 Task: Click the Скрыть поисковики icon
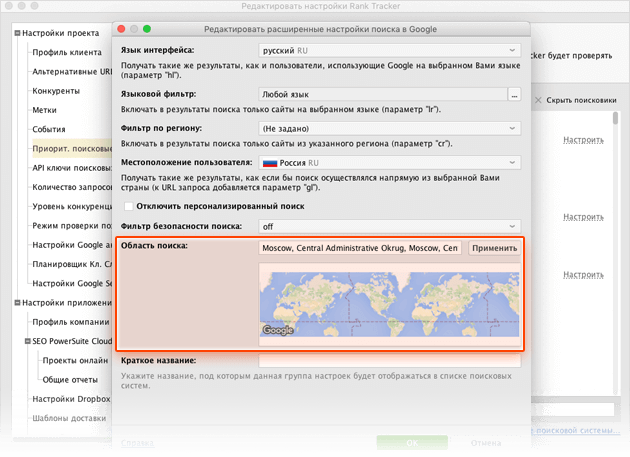click(x=541, y=101)
